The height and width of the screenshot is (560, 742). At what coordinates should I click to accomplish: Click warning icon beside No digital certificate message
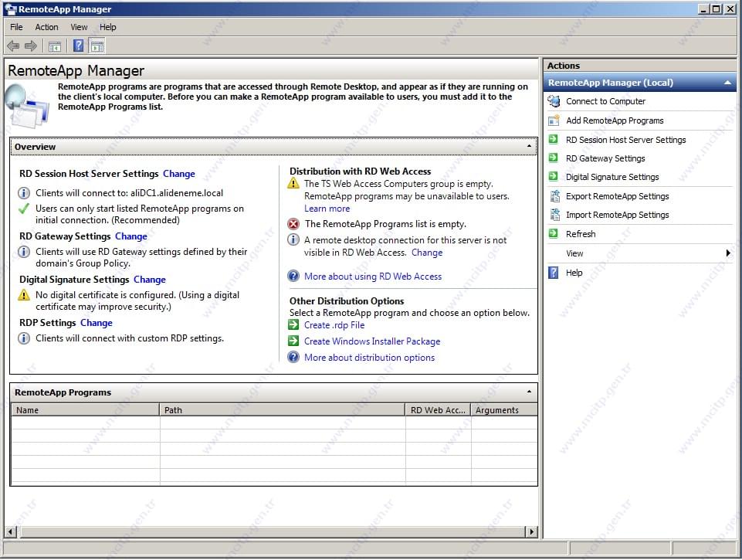click(x=24, y=295)
